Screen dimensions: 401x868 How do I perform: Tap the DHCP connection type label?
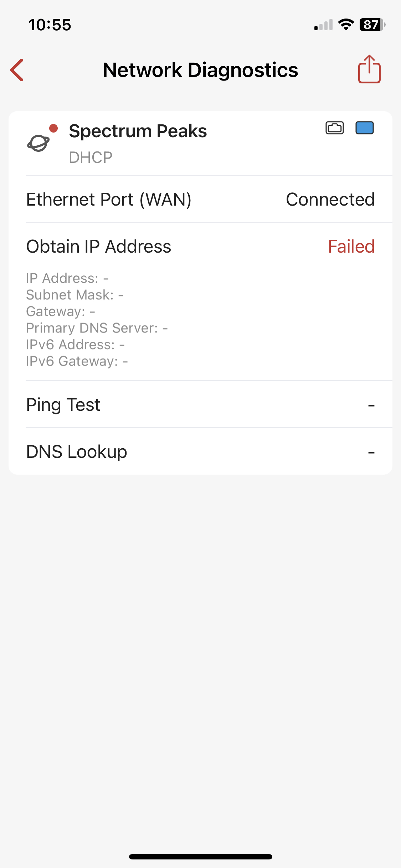(x=91, y=157)
